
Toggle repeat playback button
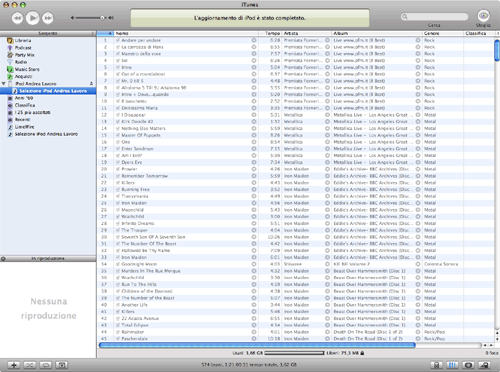[45, 365]
